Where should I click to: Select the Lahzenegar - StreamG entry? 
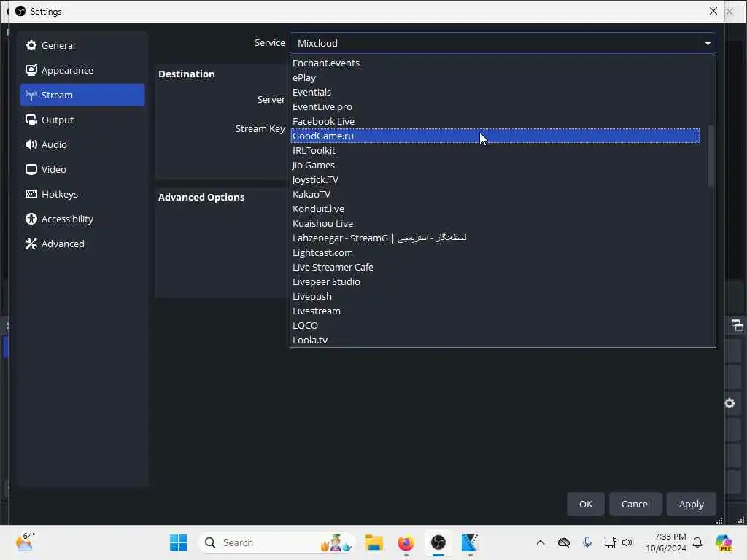[495, 238]
